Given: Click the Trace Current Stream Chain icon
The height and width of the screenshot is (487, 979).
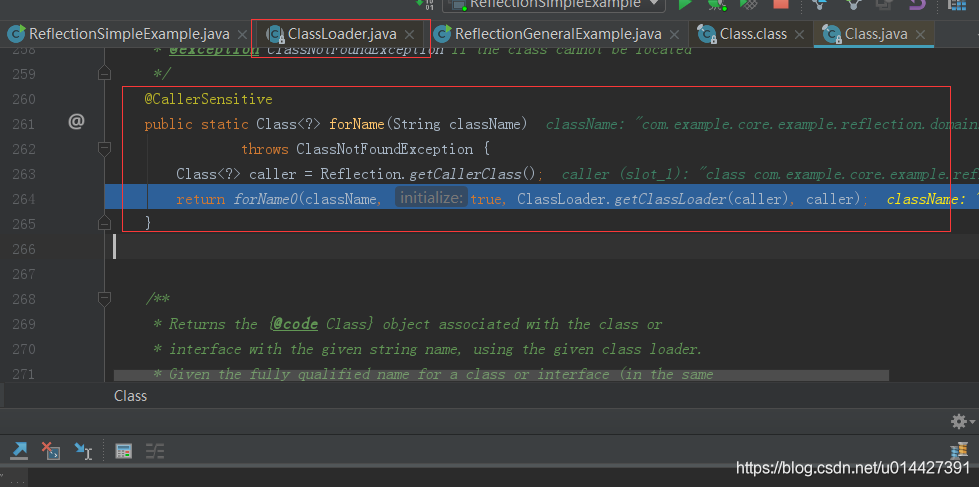Looking at the screenshot, I should (x=155, y=451).
